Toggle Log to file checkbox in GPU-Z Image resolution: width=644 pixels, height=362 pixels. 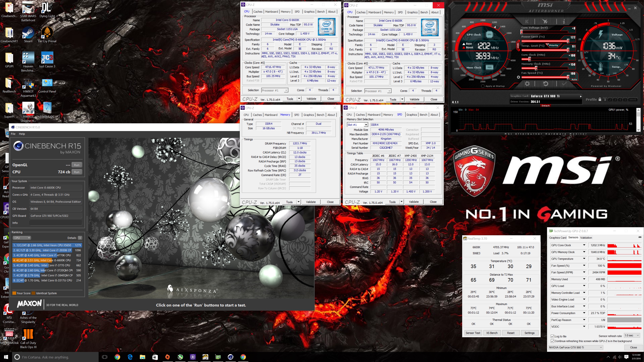[x=552, y=336]
